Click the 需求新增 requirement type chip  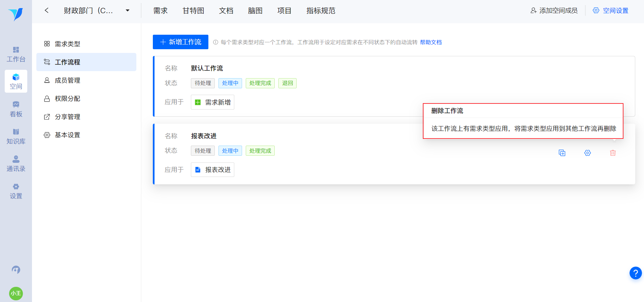(212, 102)
